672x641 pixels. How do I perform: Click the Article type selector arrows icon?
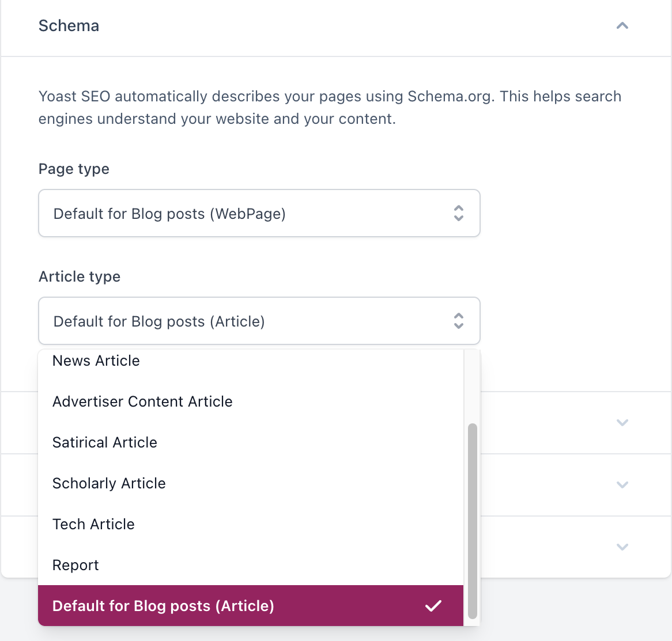click(459, 321)
